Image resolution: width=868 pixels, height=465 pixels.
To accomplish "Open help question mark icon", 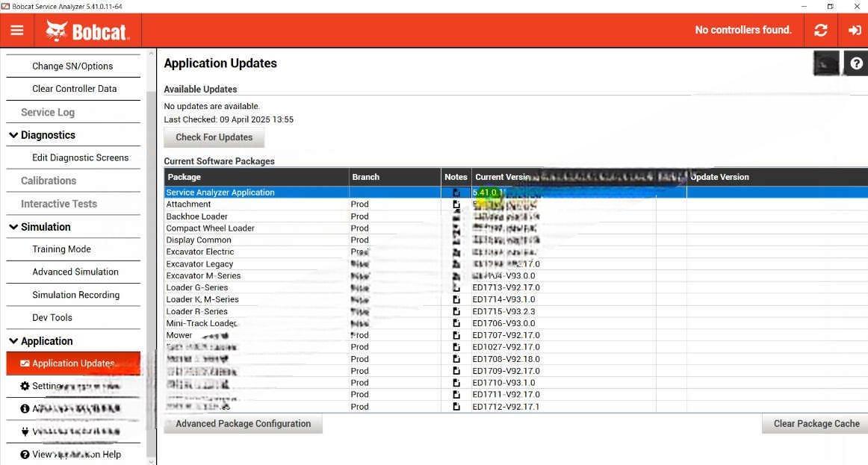I will 856,63.
